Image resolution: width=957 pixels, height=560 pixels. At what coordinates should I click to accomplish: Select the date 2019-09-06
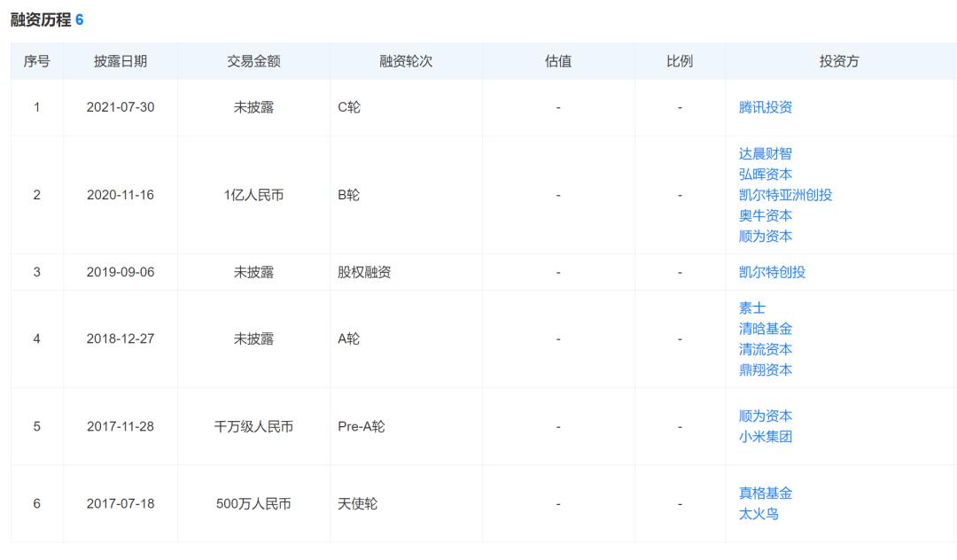[x=121, y=272]
